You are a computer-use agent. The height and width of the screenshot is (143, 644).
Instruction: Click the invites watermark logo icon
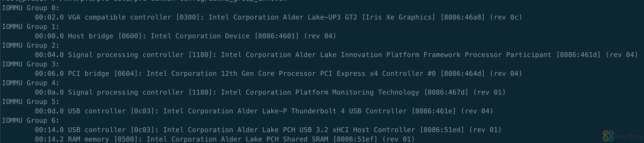[608, 136]
